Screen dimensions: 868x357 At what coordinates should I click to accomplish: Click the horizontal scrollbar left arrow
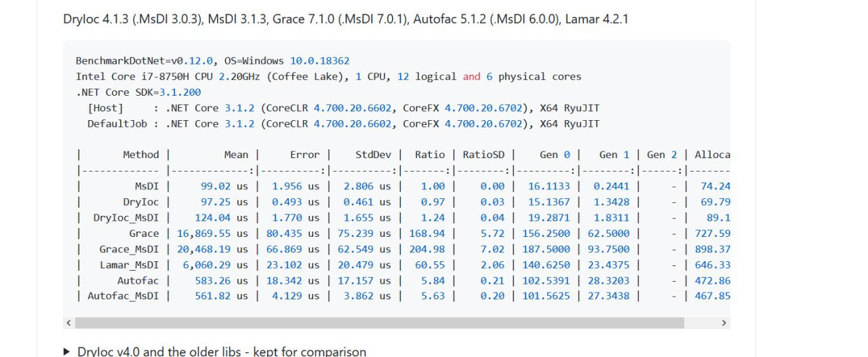[68, 323]
